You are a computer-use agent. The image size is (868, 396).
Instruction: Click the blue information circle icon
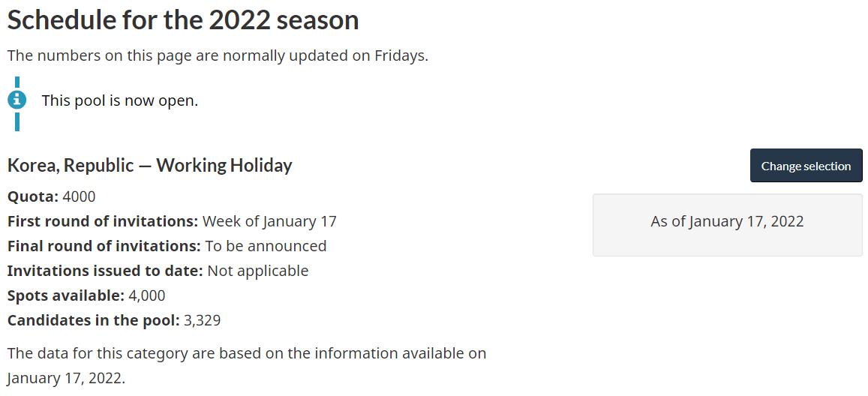tap(17, 100)
